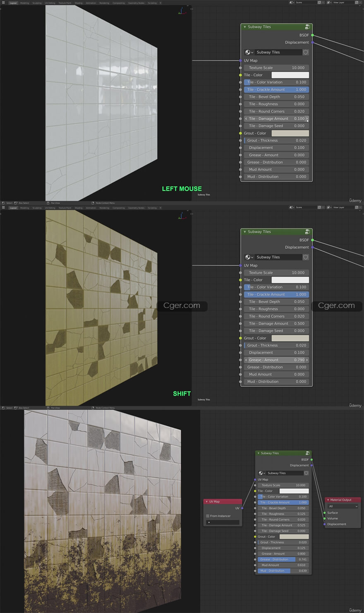Toggle fake user shield in node with Mud 0.610

tap(306, 473)
